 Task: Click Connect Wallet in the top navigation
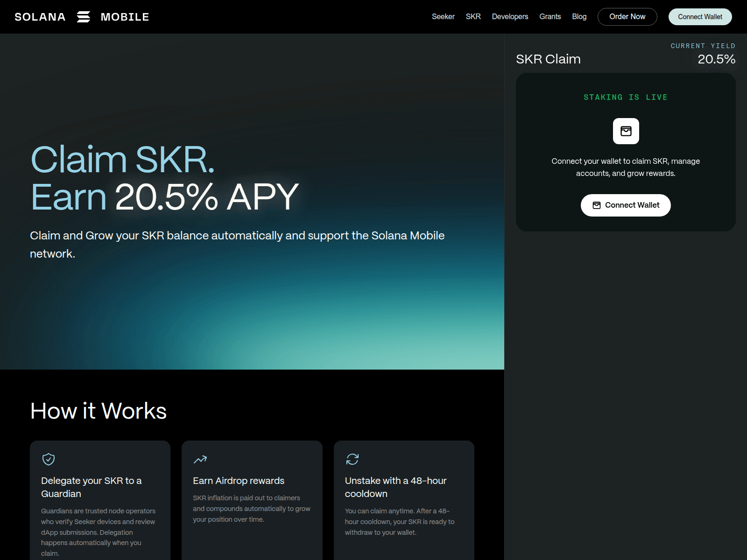(700, 16)
